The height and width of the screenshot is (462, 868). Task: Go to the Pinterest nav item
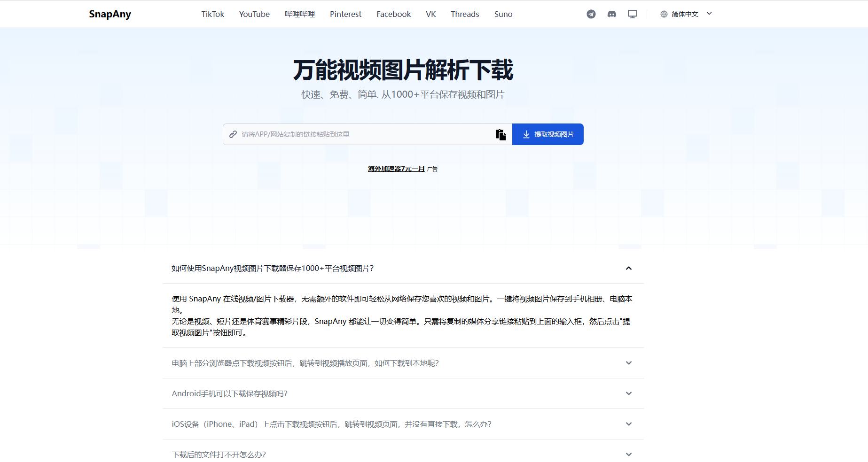pos(345,14)
